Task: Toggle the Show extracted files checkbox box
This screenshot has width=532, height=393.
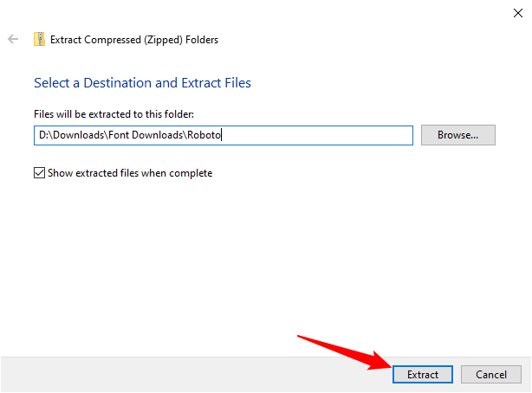Action: pyautogui.click(x=39, y=173)
